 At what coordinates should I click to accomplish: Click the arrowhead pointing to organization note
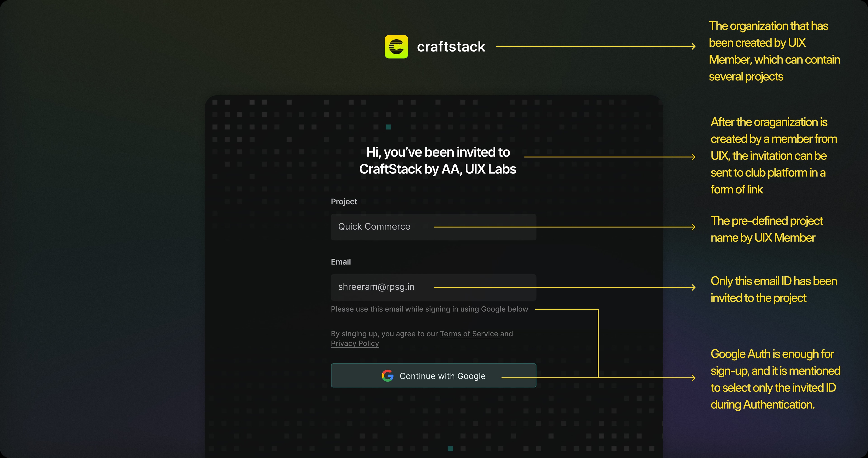[693, 47]
